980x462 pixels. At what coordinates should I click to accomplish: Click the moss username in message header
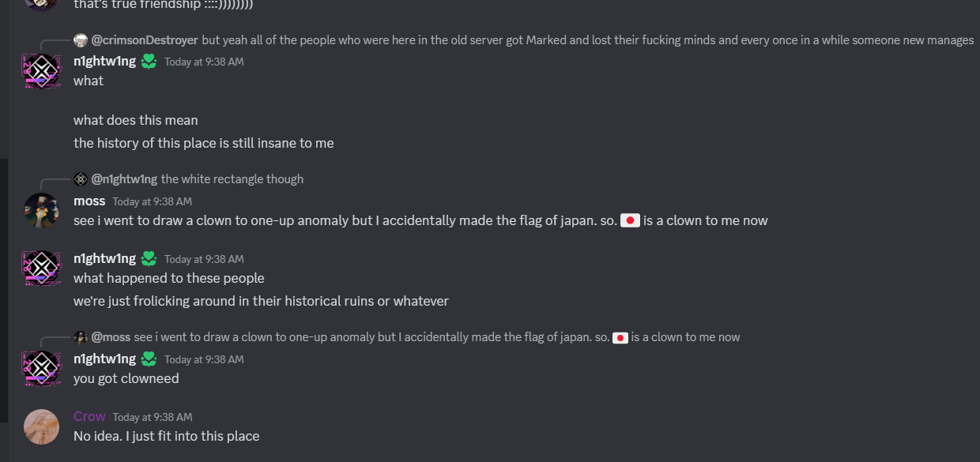pos(89,201)
